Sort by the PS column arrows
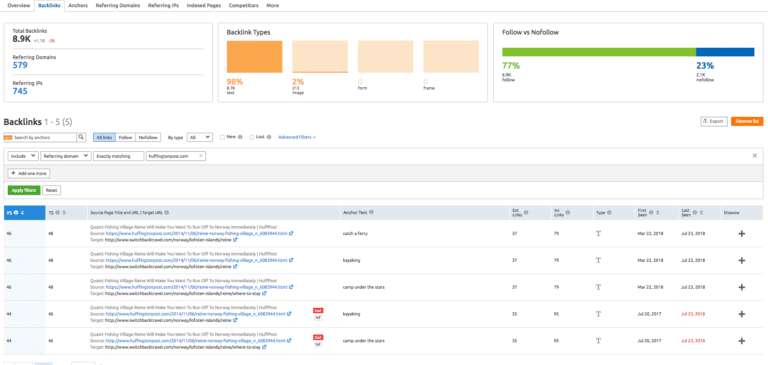 click(23, 213)
